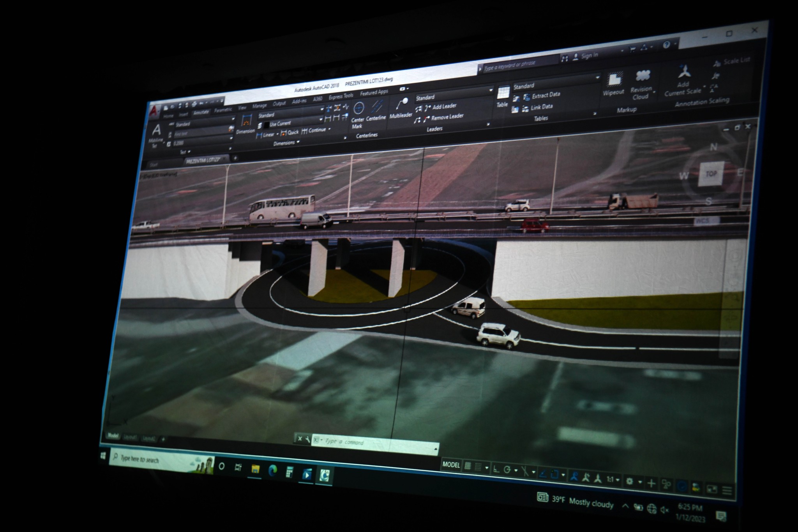Screen dimensions: 798x532
Task: Toggle object snap tracking in status bar
Action: click(x=543, y=474)
